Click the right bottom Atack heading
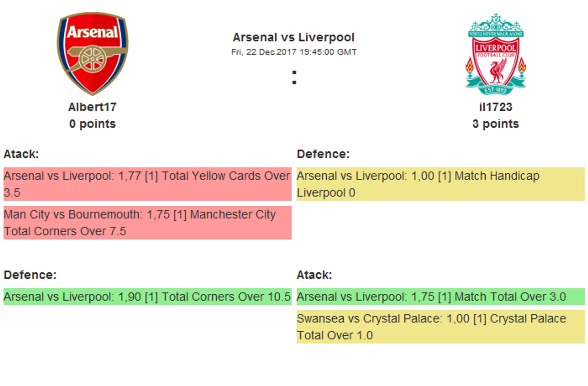Viewport: 588px width, 386px height. point(314,275)
